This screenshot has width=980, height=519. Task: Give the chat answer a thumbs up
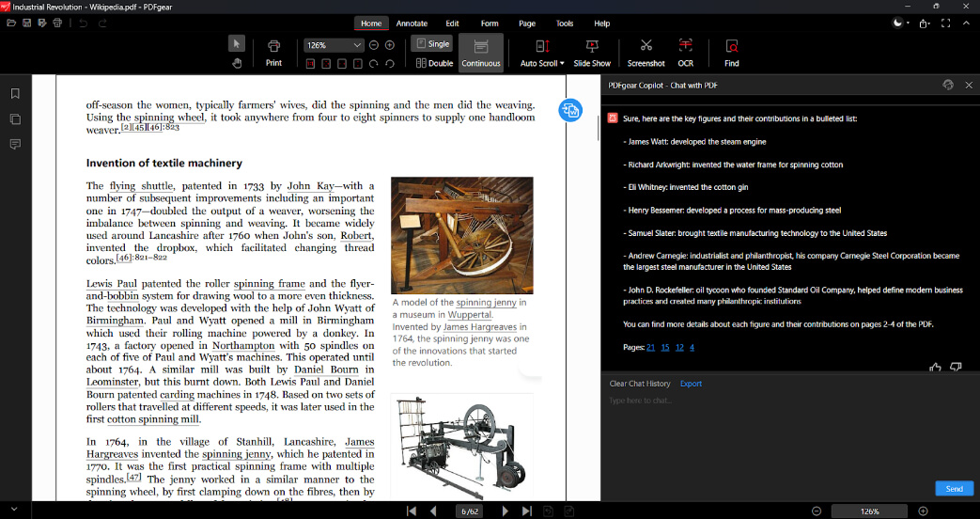point(935,367)
